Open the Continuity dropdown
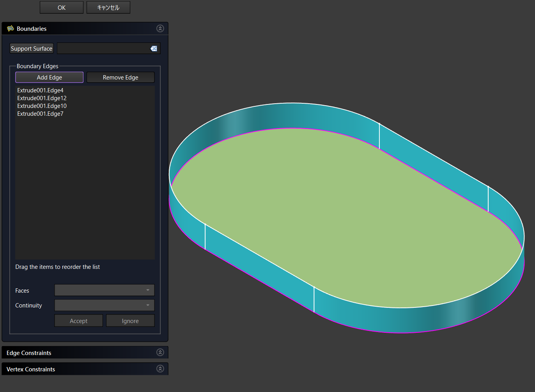535x392 pixels. [104, 305]
